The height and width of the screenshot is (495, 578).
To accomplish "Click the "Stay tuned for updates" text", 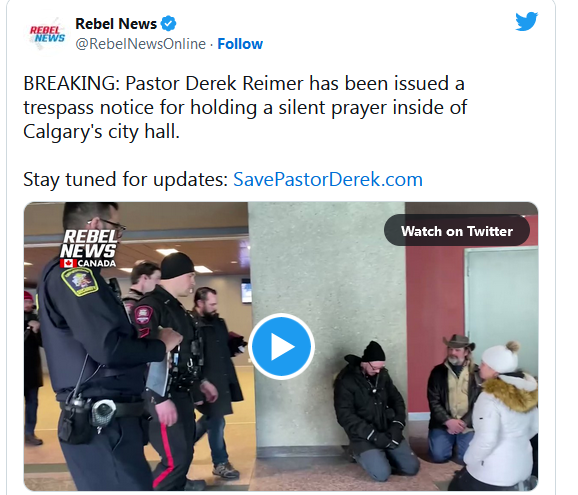I will point(126,179).
